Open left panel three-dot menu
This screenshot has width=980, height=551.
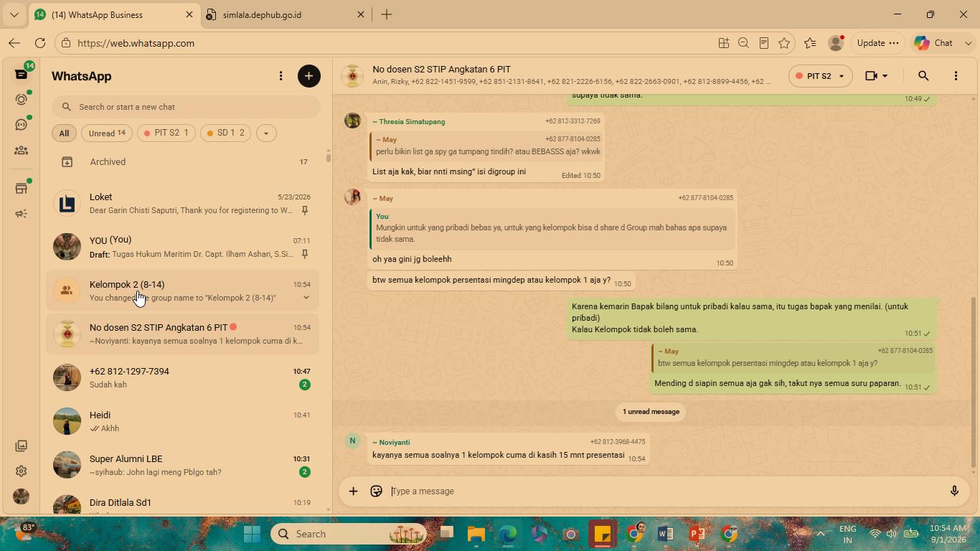pos(281,76)
